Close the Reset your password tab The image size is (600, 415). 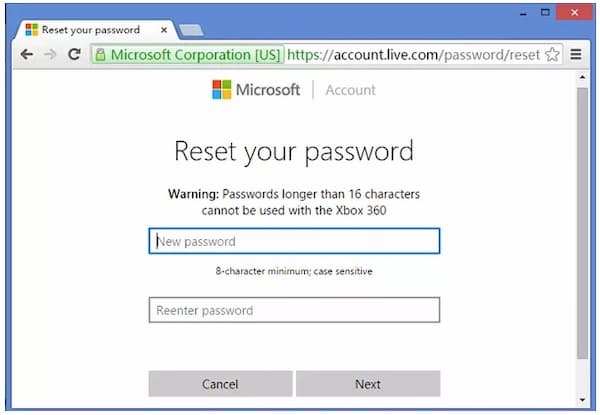(x=164, y=30)
